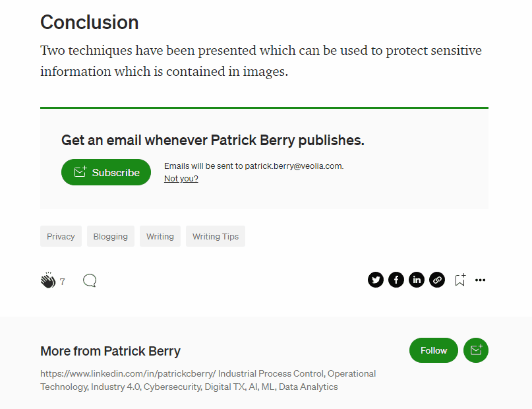Image resolution: width=532 pixels, height=409 pixels.
Task: Open the comment responses bubble icon
Action: [90, 281]
